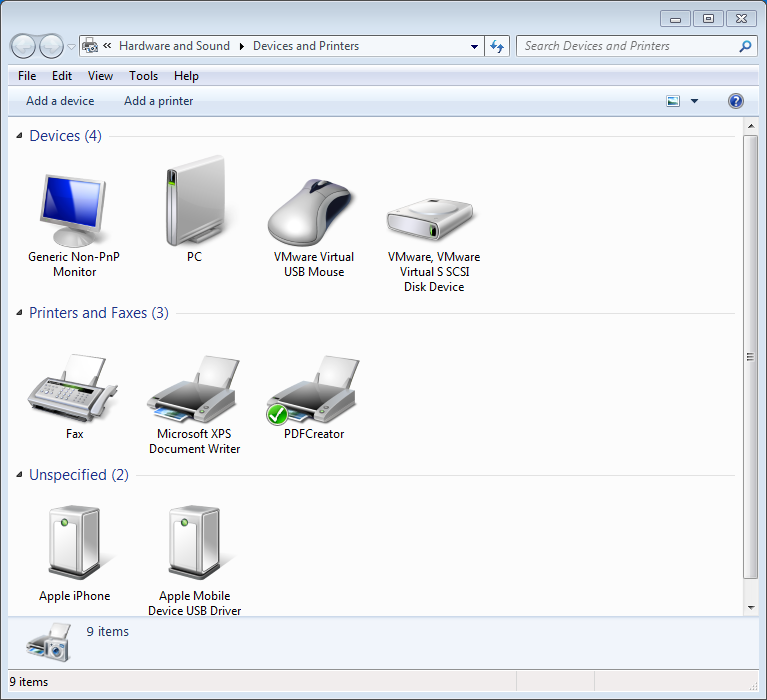Click Devices and Printers breadcrumb
767x700 pixels.
(306, 46)
